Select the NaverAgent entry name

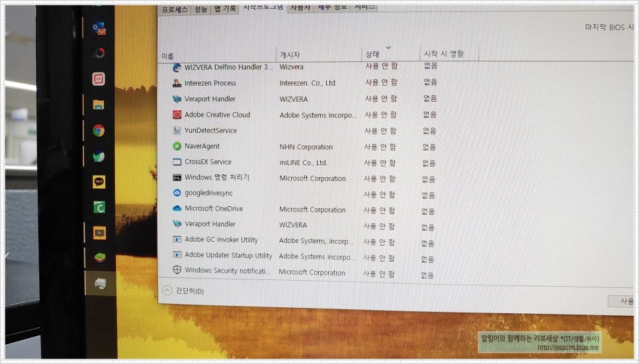[202, 146]
